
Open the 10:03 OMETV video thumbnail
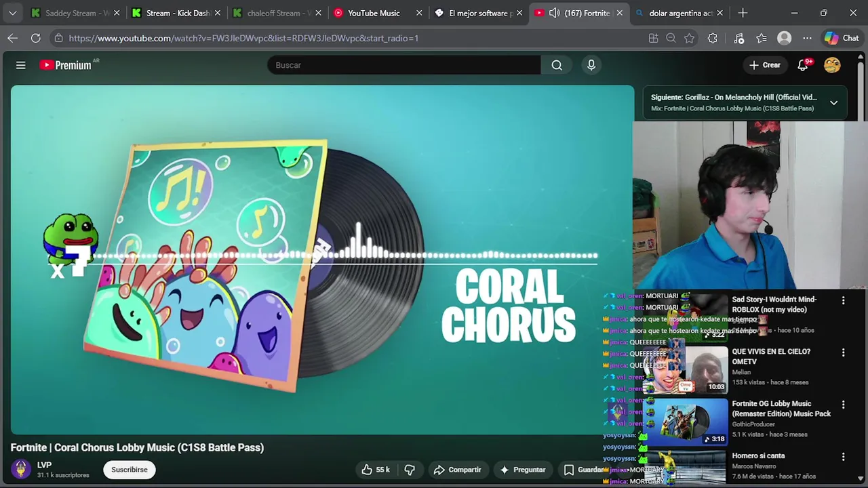pos(686,369)
